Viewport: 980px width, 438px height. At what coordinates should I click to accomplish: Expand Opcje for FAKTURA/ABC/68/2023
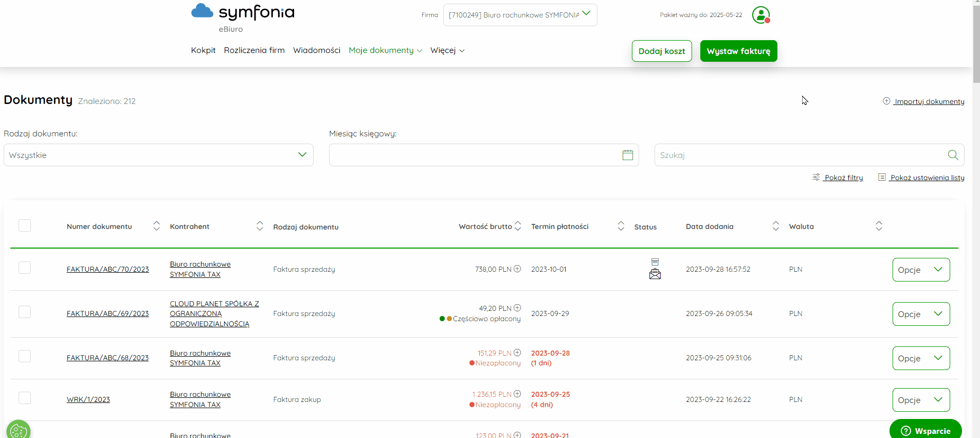tap(921, 358)
